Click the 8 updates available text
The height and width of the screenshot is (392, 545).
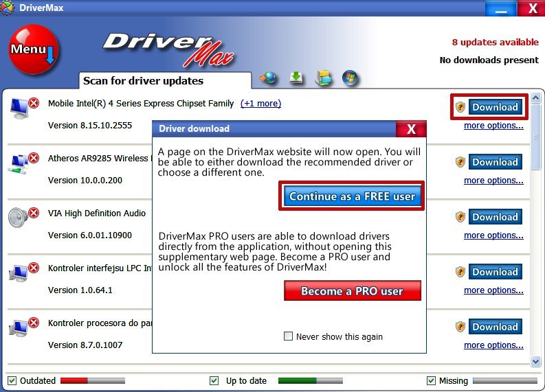[496, 42]
